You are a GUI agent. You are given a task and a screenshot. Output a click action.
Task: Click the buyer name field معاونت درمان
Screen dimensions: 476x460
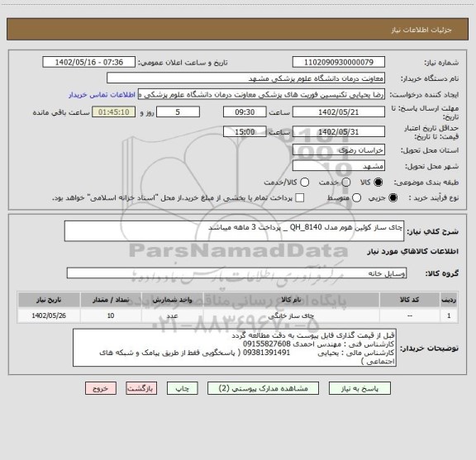coord(246,78)
